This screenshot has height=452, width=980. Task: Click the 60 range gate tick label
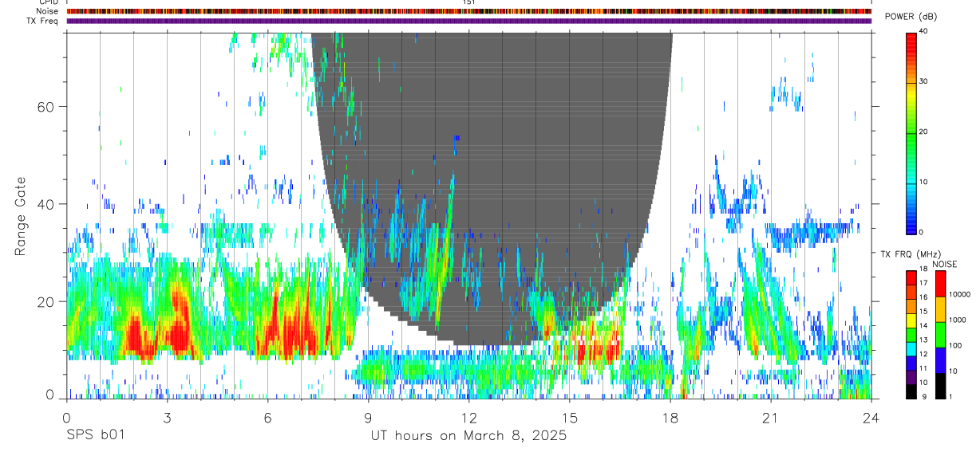coord(47,107)
